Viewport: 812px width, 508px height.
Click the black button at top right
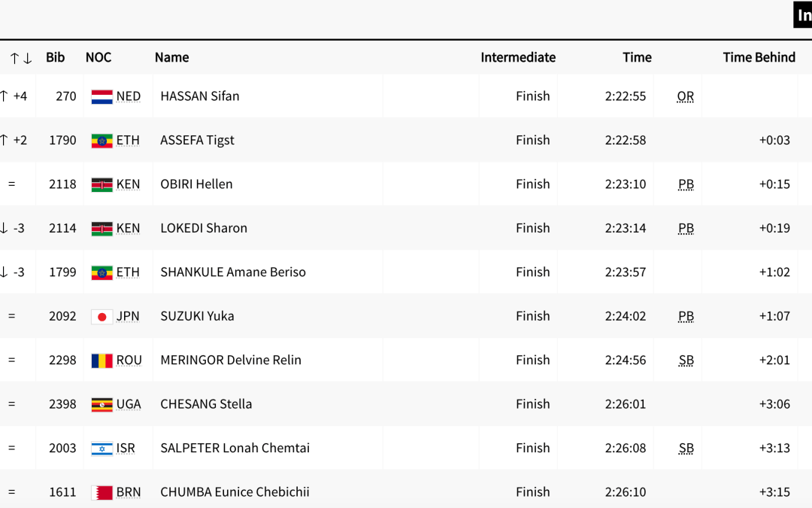point(803,15)
